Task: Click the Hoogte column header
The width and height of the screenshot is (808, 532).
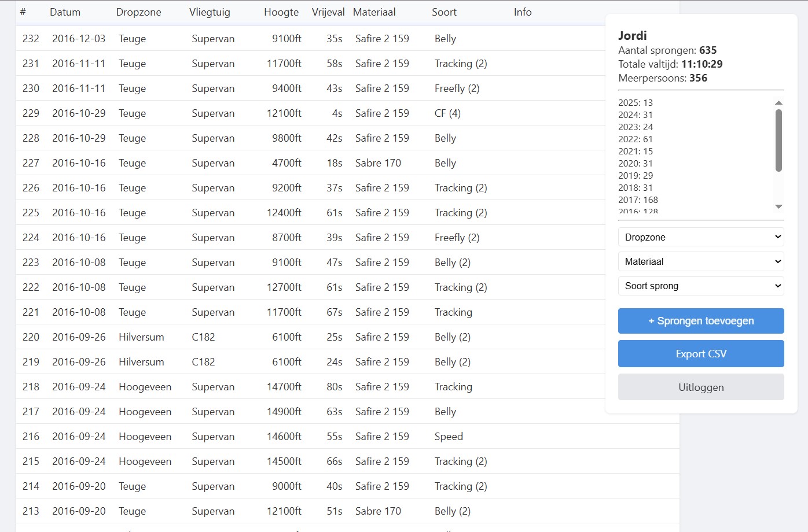Action: point(281,12)
